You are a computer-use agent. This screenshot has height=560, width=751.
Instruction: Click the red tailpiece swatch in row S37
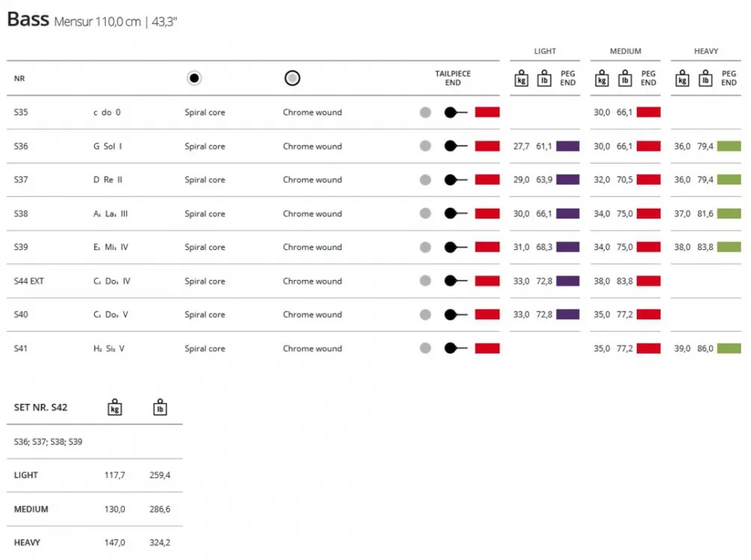pyautogui.click(x=487, y=180)
